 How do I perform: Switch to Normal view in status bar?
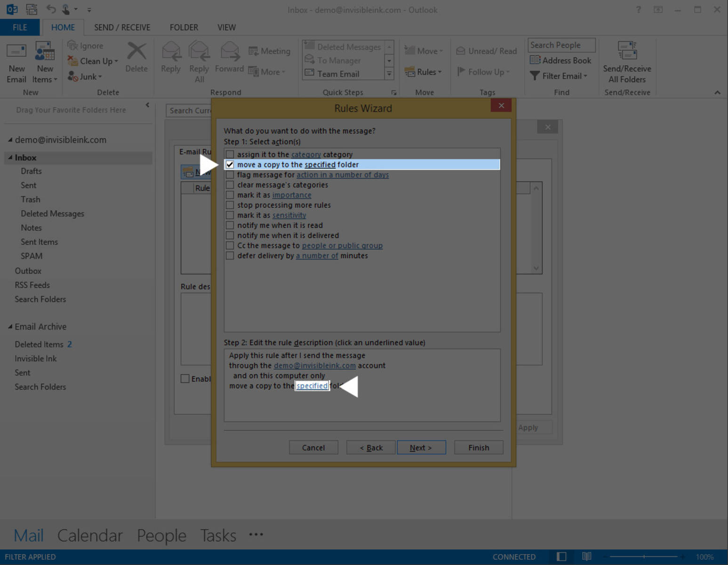tap(561, 557)
